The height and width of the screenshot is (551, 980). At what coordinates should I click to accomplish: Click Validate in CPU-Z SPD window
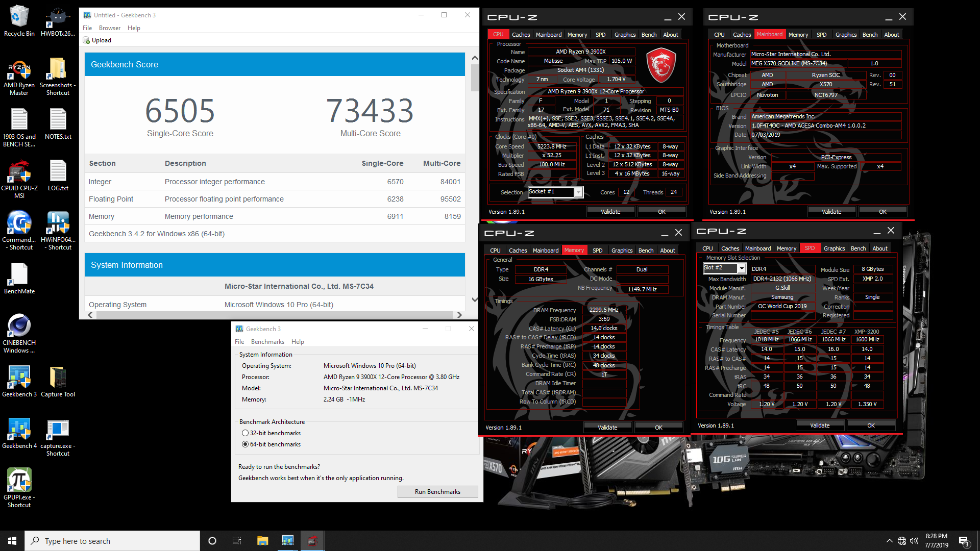(820, 425)
